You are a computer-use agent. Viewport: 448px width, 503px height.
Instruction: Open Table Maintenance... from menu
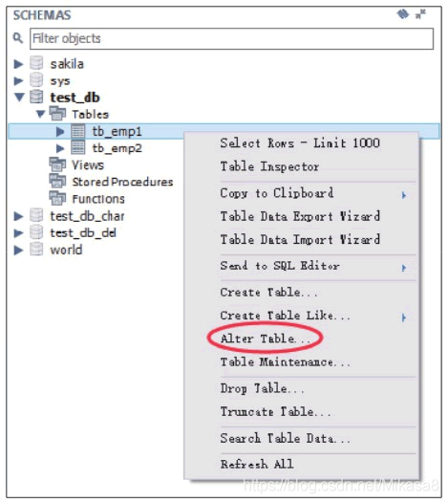pyautogui.click(x=286, y=362)
